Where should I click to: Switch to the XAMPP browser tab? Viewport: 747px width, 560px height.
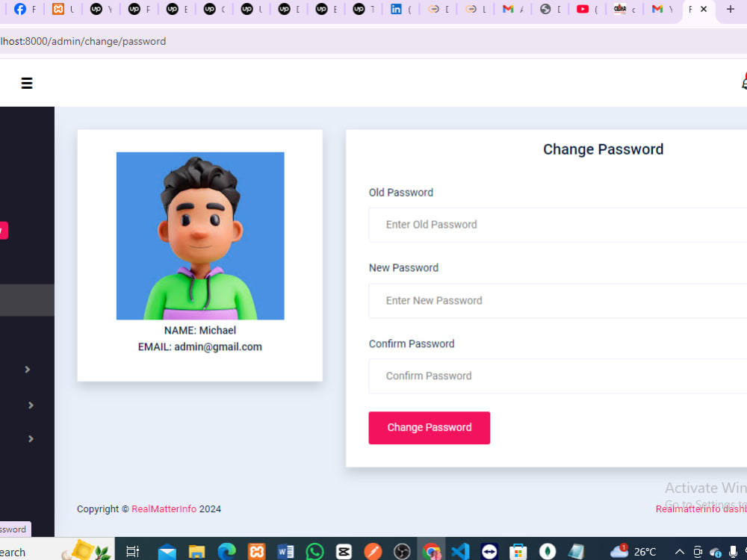(x=63, y=9)
